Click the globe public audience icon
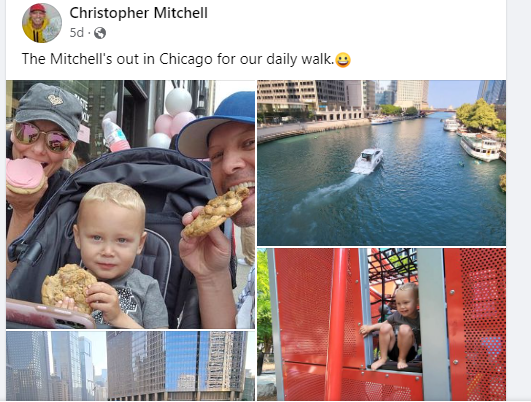This screenshot has width=531, height=402. pyautogui.click(x=100, y=33)
